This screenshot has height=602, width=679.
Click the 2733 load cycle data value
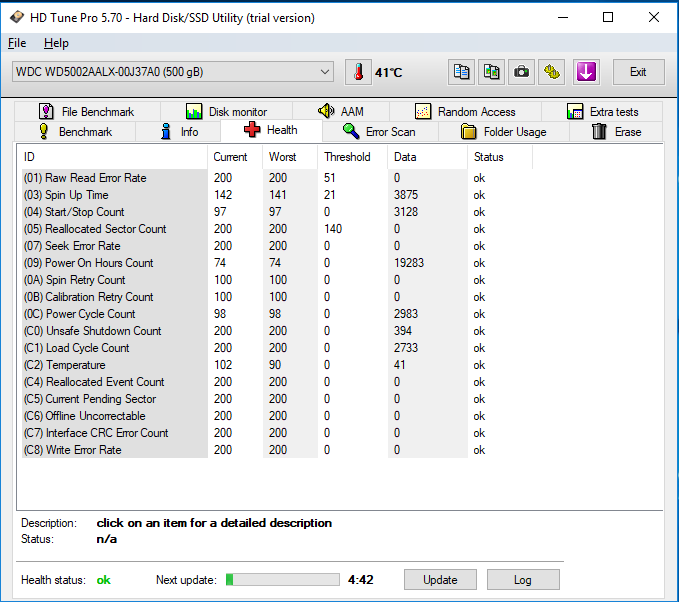[406, 348]
